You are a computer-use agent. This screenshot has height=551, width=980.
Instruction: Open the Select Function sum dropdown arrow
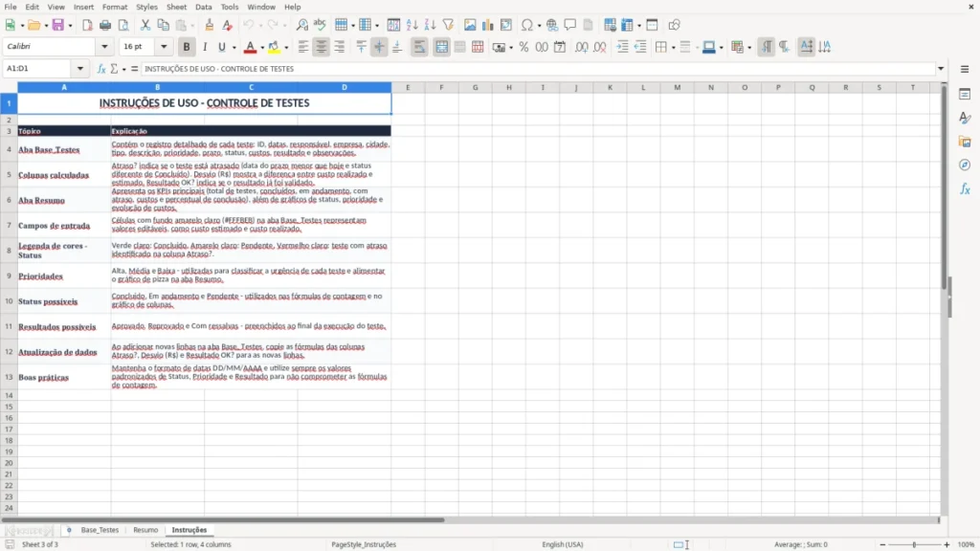click(x=123, y=69)
